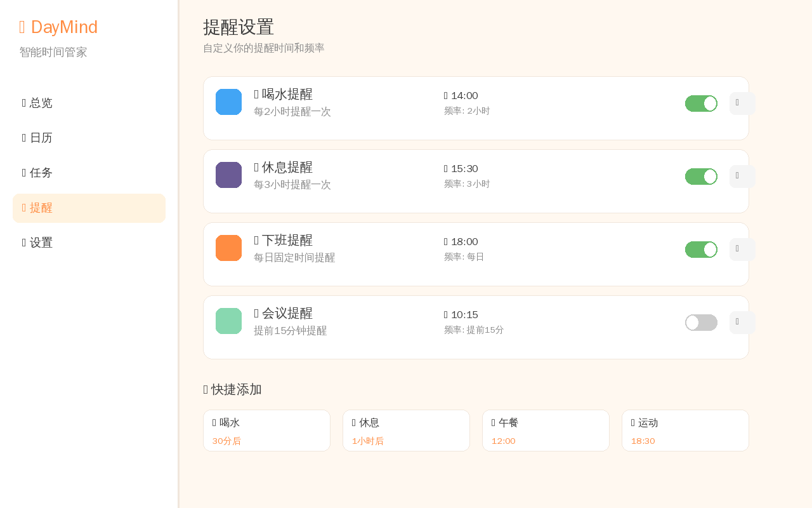The image size is (812, 508).
Task: Click the 智能时间管家 tagline
Action: [53, 53]
